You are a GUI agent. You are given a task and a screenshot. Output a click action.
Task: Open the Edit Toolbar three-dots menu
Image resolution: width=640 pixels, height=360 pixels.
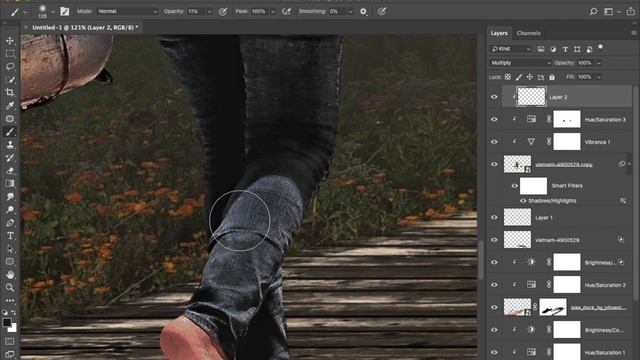click(x=10, y=301)
